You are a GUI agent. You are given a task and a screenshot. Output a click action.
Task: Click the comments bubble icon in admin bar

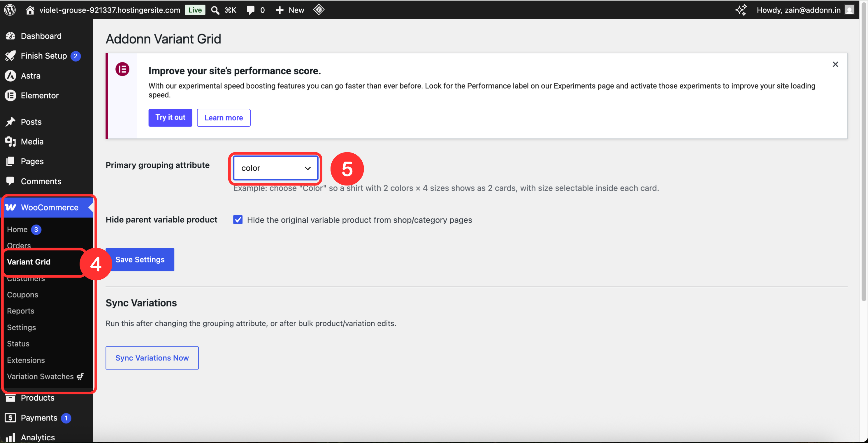(x=250, y=10)
